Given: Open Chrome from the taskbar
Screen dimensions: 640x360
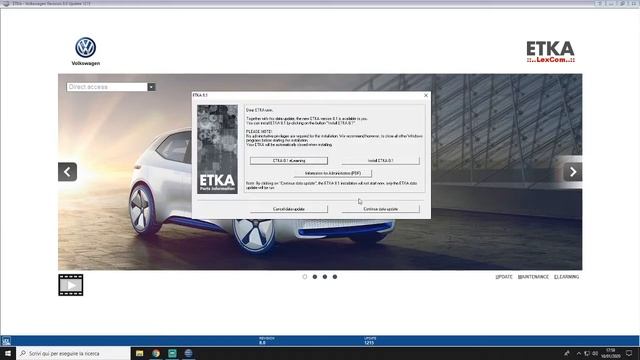Looking at the screenshot, I should (x=156, y=353).
